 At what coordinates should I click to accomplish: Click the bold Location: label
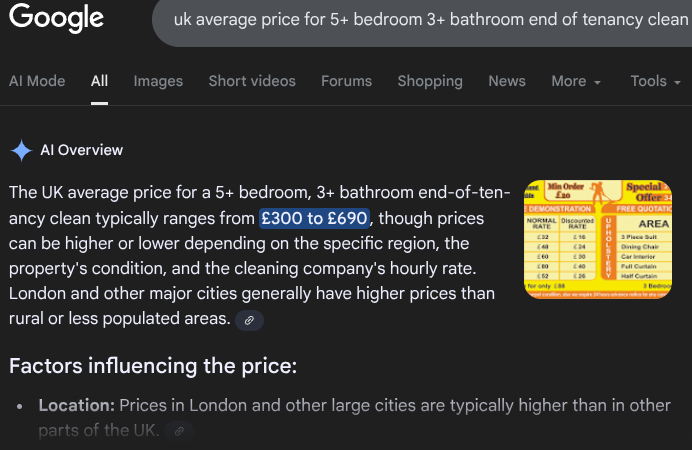pos(76,406)
